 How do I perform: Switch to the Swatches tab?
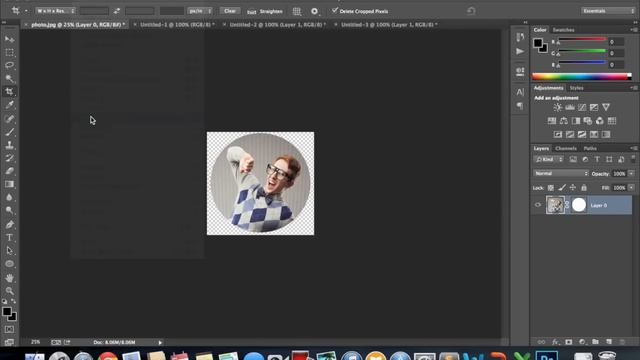pos(563,30)
